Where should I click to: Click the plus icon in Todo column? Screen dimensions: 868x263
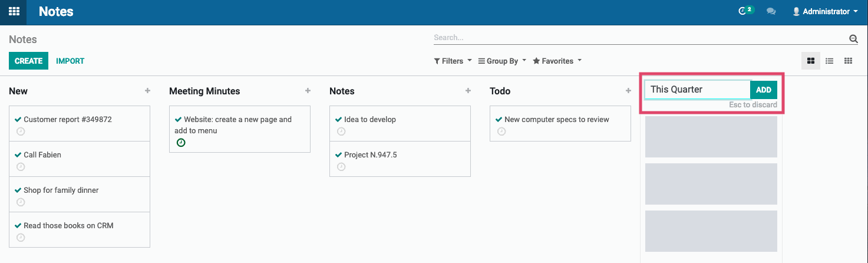point(628,91)
